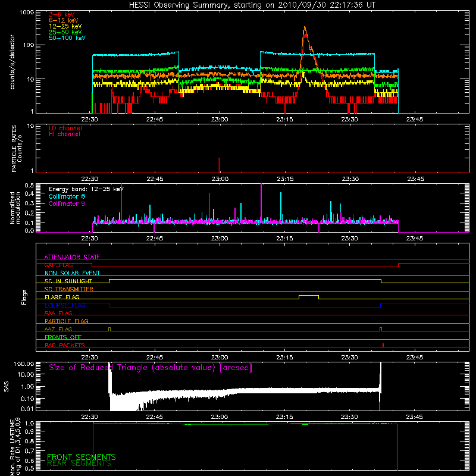Click the PARTICLE RATES axis label
The image size is (476, 476).
coord(17,148)
